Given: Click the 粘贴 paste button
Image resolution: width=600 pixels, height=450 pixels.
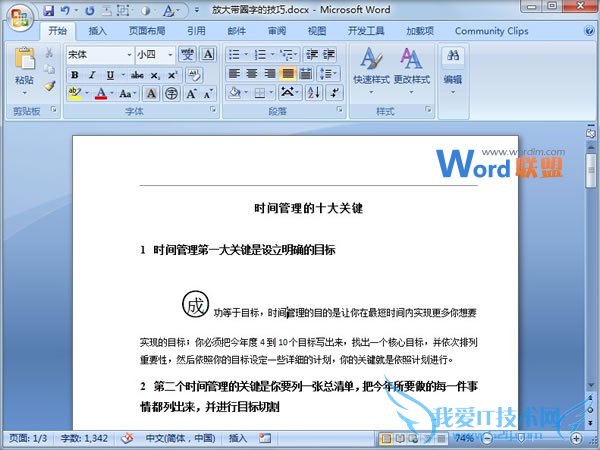Looking at the screenshot, I should (24, 64).
